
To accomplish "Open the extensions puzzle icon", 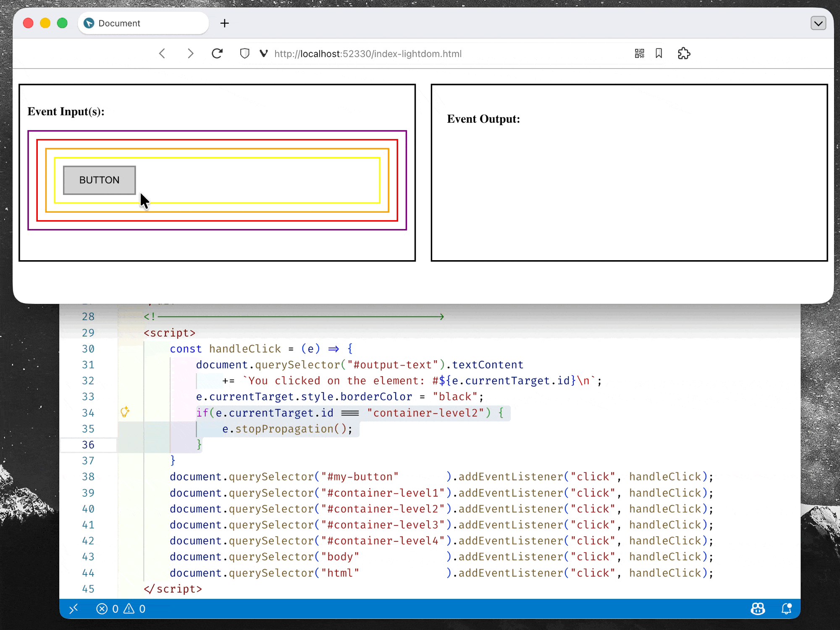I will 684,53.
